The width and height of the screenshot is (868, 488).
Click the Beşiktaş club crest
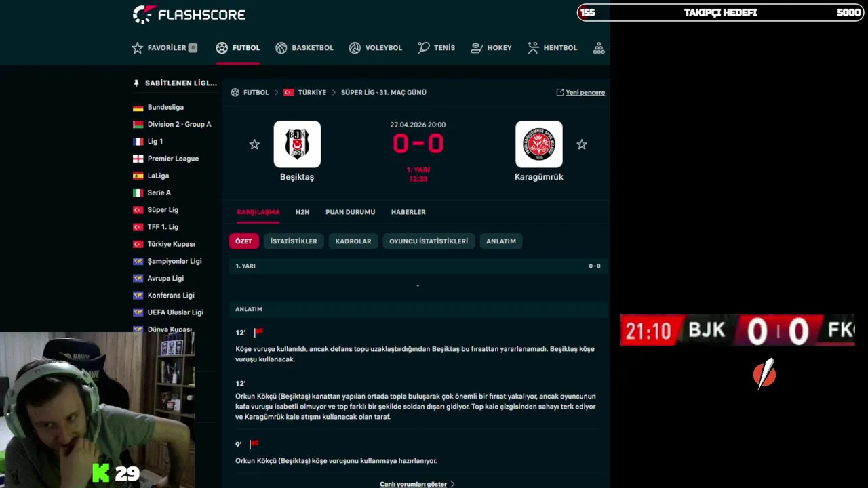coord(297,144)
